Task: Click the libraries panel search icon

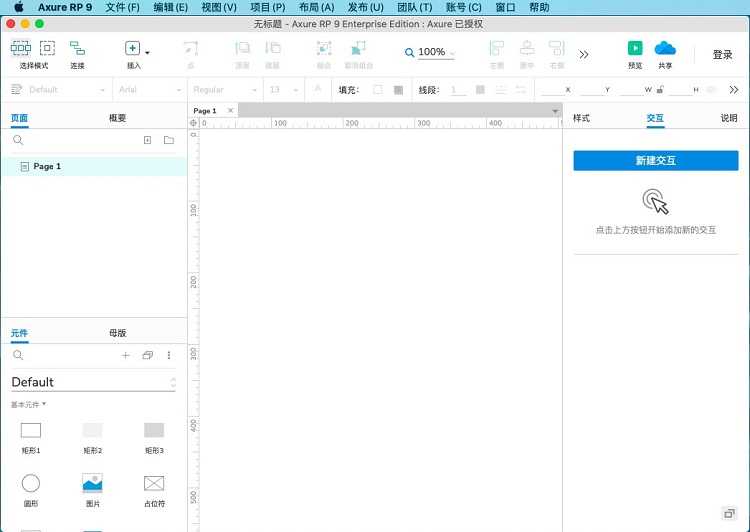Action: pyautogui.click(x=18, y=355)
